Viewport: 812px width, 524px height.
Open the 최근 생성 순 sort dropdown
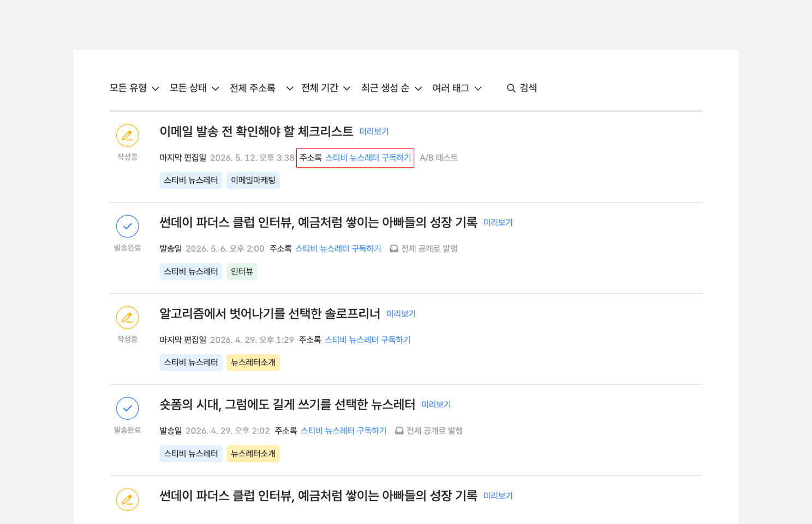point(391,88)
